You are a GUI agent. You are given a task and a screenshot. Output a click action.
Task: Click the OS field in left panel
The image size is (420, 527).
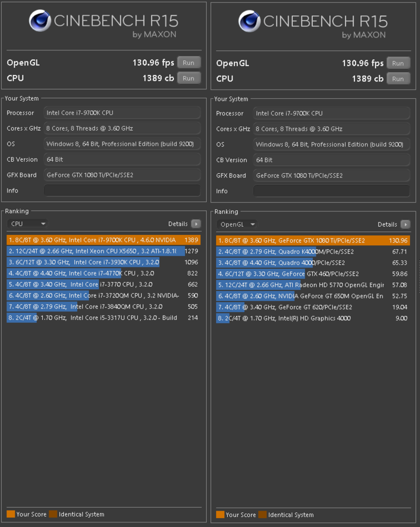pyautogui.click(x=122, y=144)
